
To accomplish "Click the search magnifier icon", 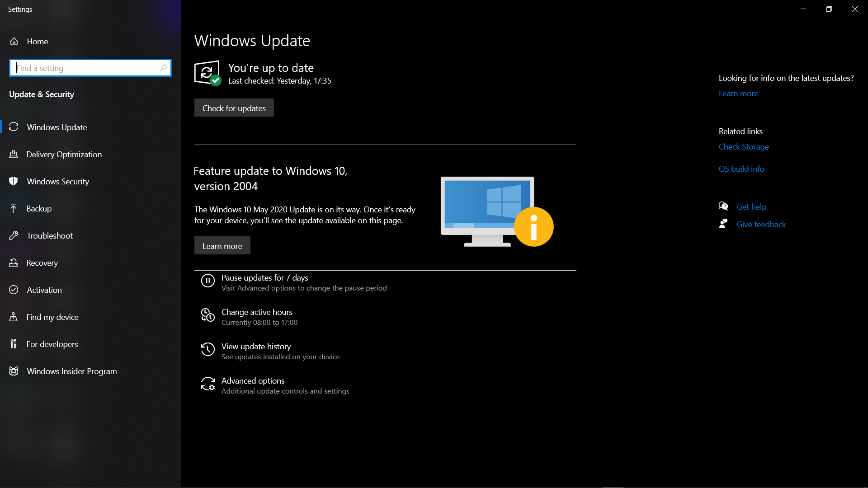I will pyautogui.click(x=163, y=68).
